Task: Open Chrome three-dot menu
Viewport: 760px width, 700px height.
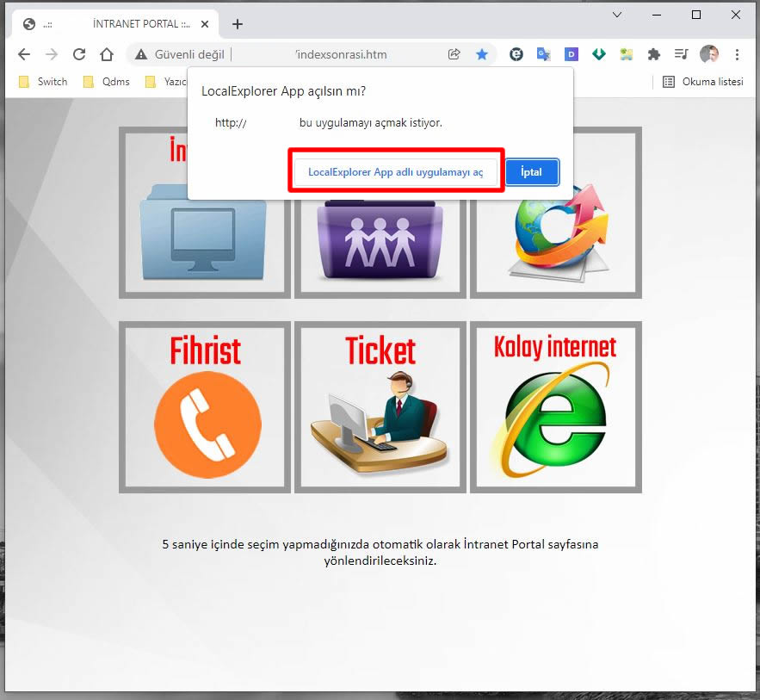Action: coord(737,54)
